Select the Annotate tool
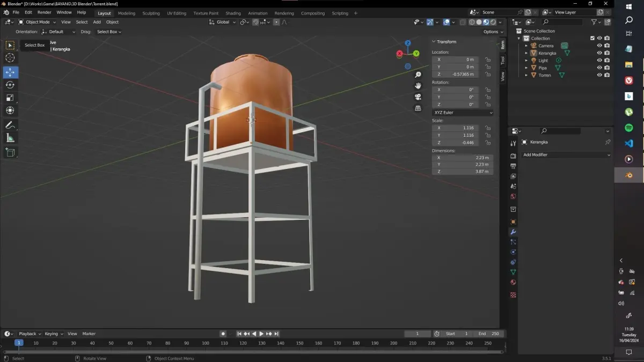Image resolution: width=644 pixels, height=362 pixels. tap(10, 125)
